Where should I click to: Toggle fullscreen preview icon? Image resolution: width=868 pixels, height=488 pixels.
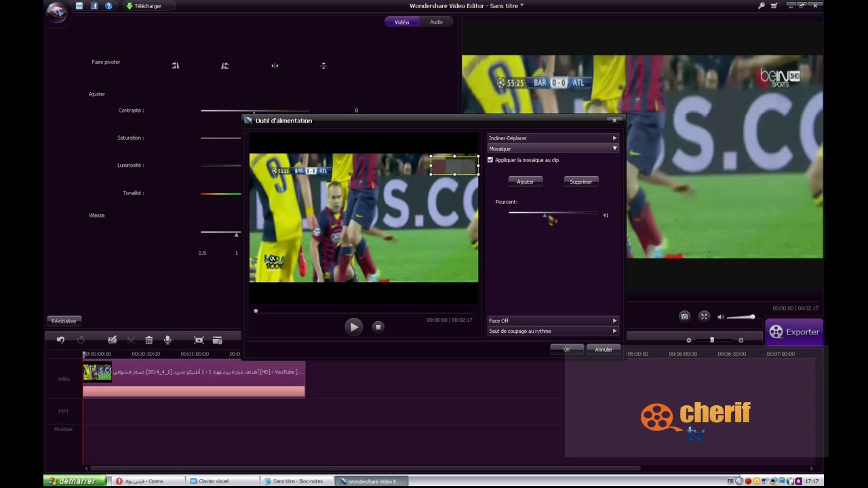[x=704, y=317]
